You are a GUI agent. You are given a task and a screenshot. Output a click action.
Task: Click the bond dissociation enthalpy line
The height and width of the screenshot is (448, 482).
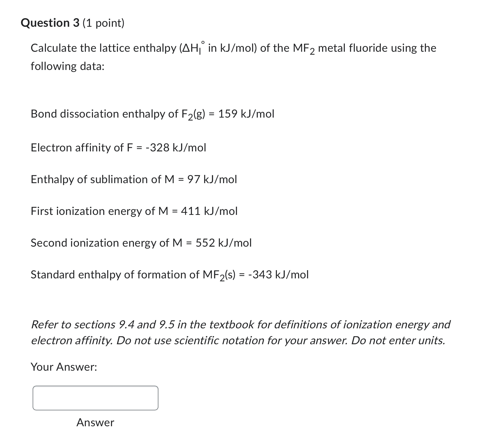click(152, 114)
